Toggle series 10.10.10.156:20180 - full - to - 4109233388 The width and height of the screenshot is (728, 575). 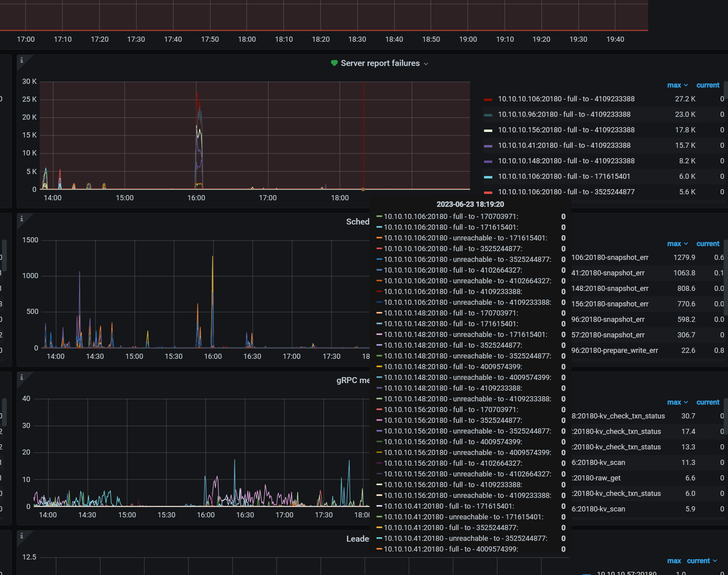(x=566, y=130)
